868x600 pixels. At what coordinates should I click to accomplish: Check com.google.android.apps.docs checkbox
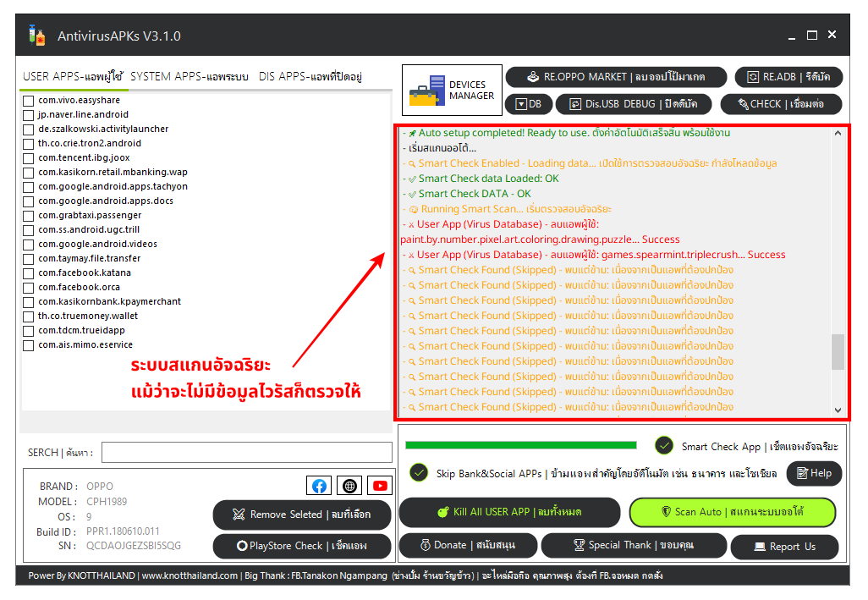[28, 201]
